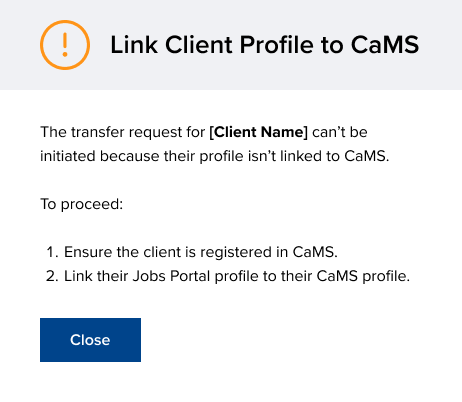Click the word "Profile" in the heading
Screen dimensions: 462x402
click(x=277, y=45)
